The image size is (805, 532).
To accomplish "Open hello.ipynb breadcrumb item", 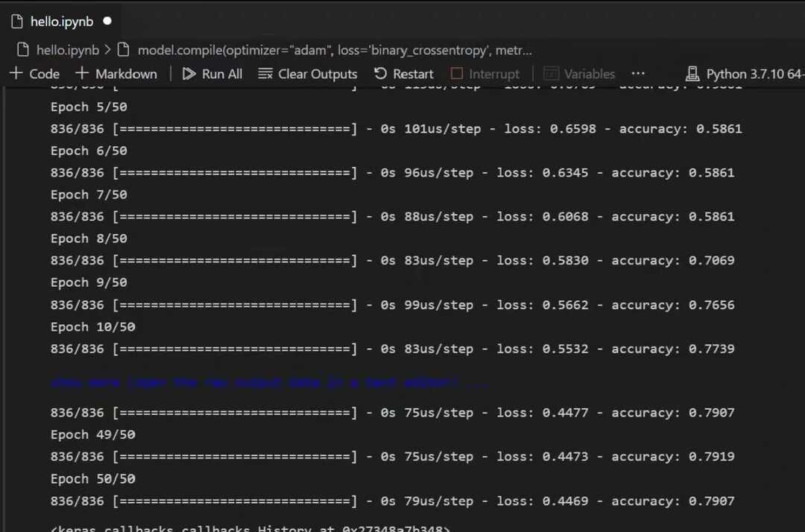I will (67, 50).
